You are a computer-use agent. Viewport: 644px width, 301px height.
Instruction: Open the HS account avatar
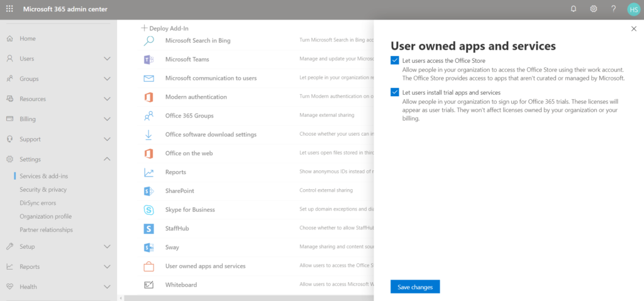(x=633, y=9)
